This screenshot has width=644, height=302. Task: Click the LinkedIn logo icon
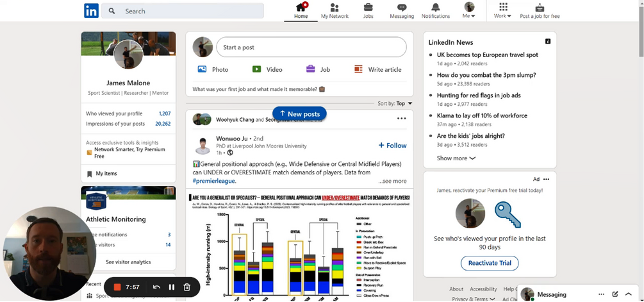point(91,11)
